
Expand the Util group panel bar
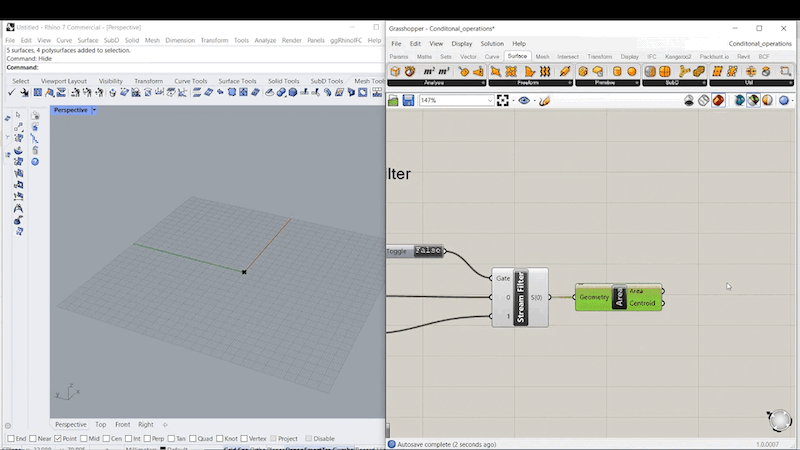pos(752,83)
